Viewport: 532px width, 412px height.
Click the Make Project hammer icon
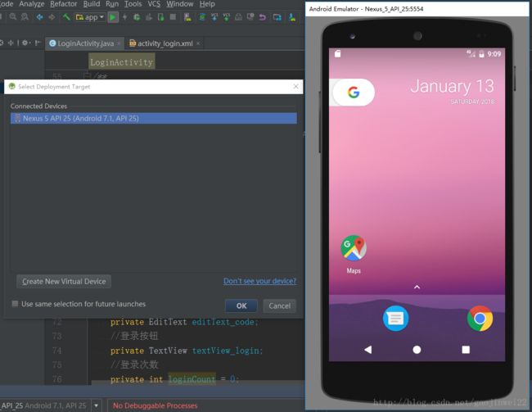coord(66,16)
